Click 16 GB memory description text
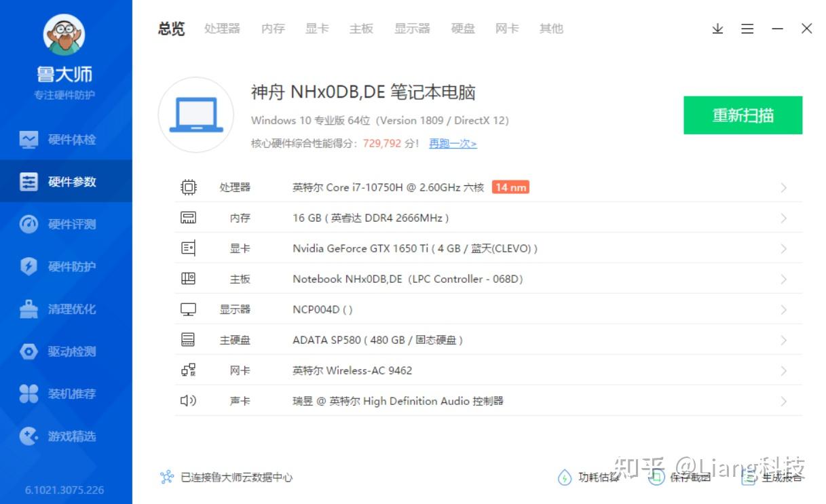 pos(371,218)
